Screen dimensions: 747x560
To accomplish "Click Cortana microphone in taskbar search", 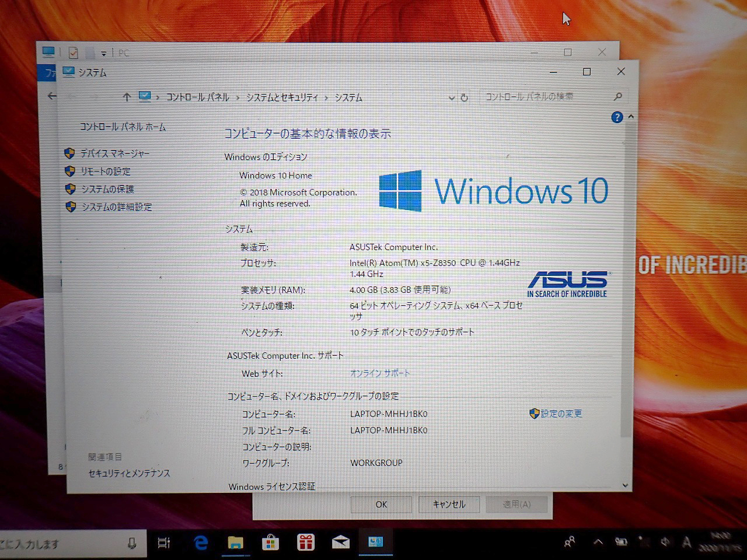I will point(132,544).
